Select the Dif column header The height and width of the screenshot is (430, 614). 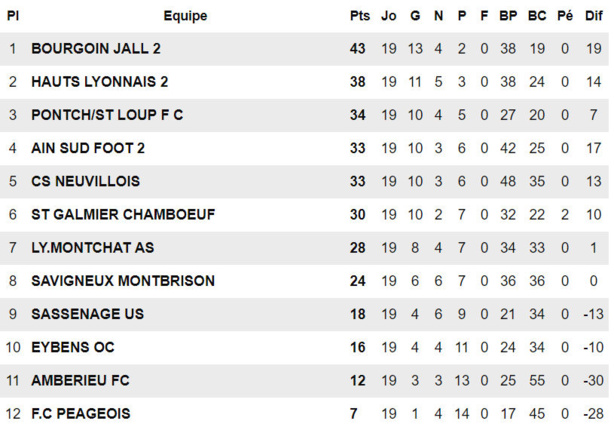click(594, 16)
